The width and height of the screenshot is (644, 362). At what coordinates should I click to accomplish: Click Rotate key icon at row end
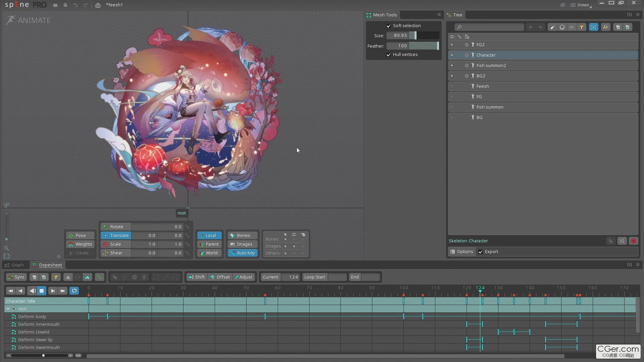(x=187, y=227)
